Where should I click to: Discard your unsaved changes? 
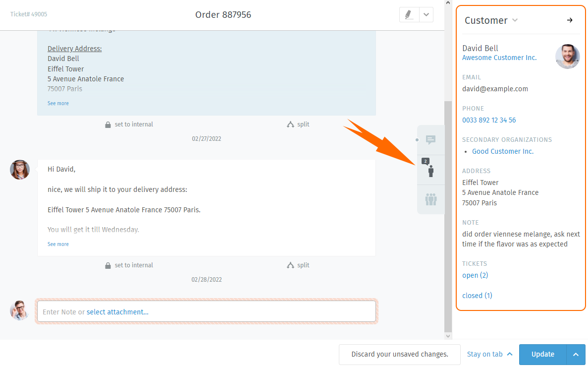(x=400, y=354)
